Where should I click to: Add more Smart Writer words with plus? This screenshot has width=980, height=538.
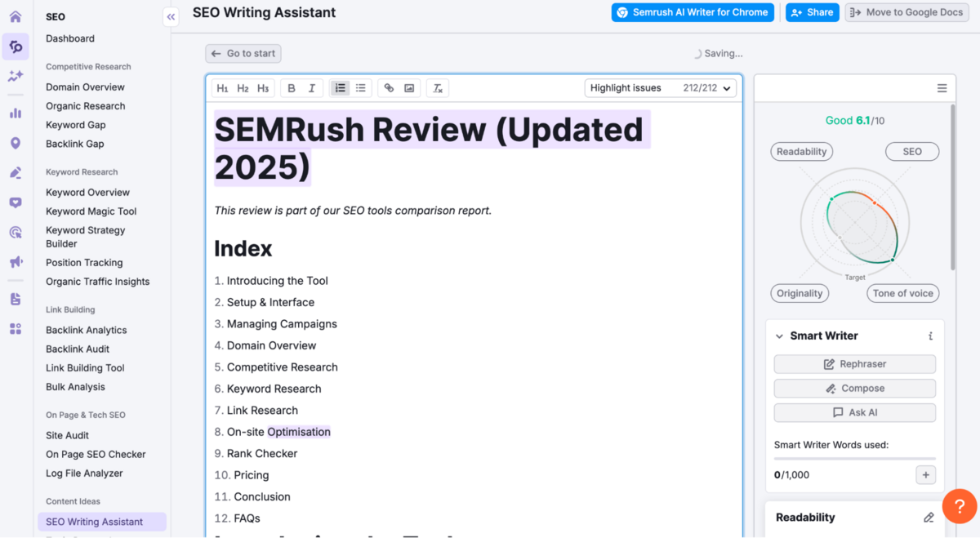tap(925, 474)
